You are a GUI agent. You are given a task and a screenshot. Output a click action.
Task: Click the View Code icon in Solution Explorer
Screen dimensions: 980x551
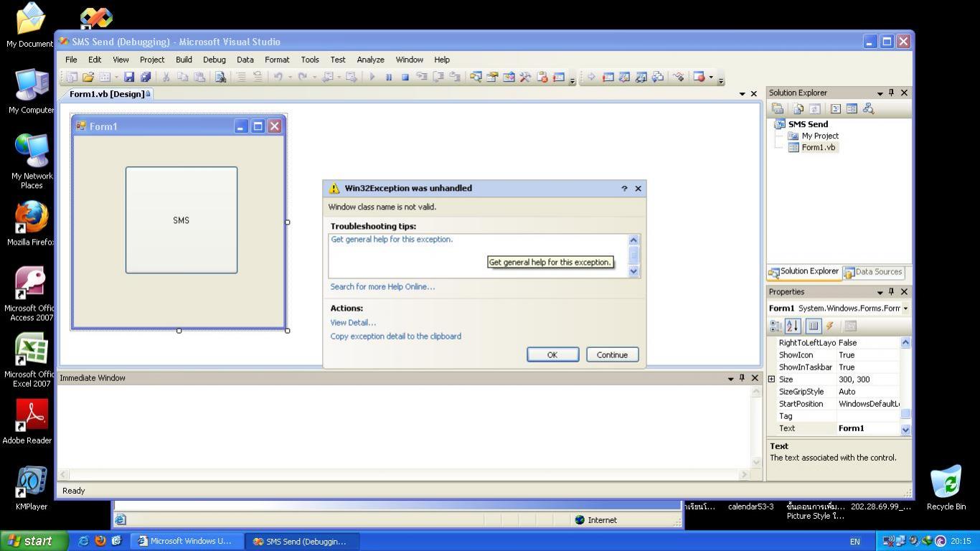pos(835,108)
